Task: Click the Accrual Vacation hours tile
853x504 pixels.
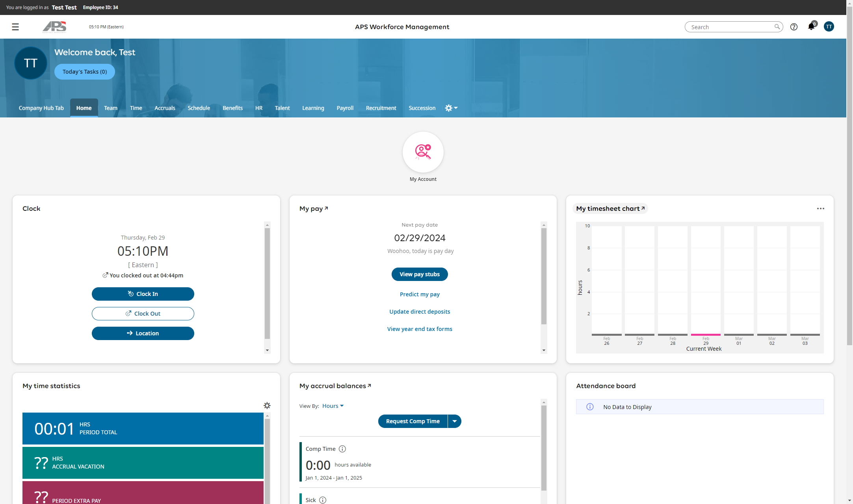Action: pos(143,463)
